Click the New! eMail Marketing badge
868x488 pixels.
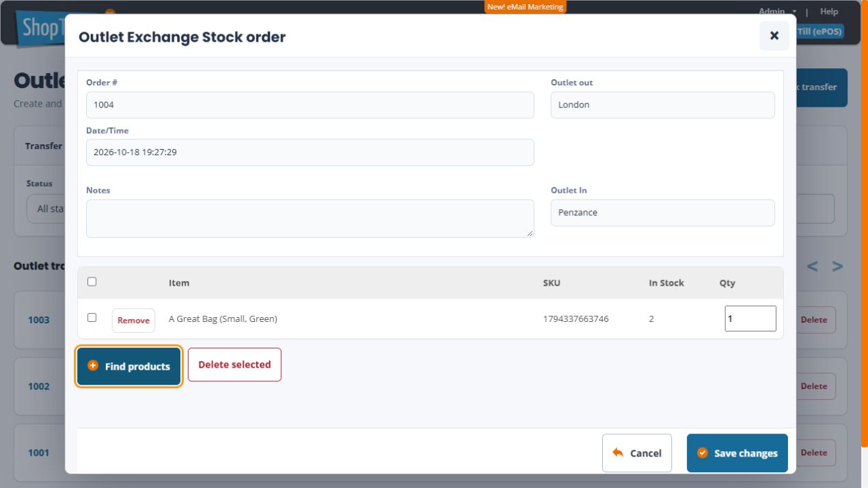click(x=526, y=7)
